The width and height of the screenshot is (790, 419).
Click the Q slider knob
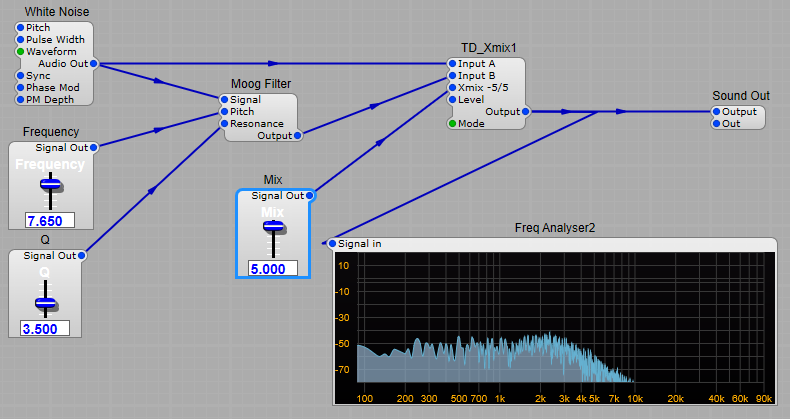point(45,303)
